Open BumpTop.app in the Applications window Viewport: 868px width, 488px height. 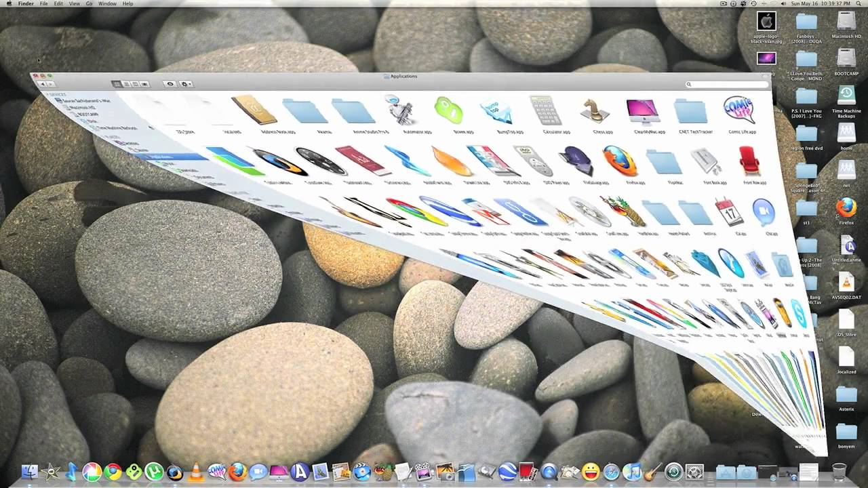(496, 110)
